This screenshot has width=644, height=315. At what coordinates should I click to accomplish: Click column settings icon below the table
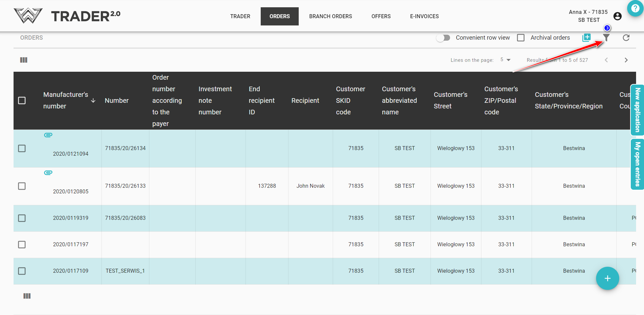27,296
